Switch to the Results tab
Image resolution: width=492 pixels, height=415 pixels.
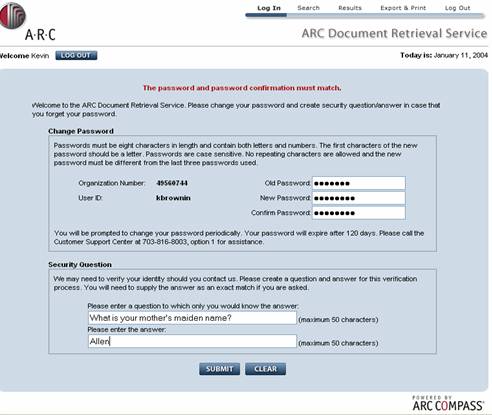pos(350,8)
